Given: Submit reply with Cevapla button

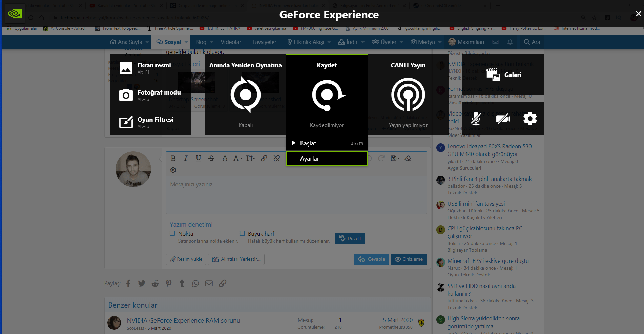Looking at the screenshot, I should pos(371,259).
